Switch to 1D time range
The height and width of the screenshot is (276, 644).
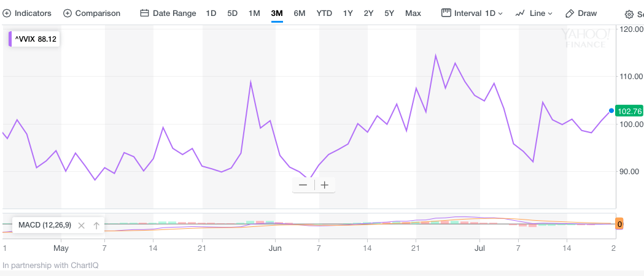pos(211,13)
